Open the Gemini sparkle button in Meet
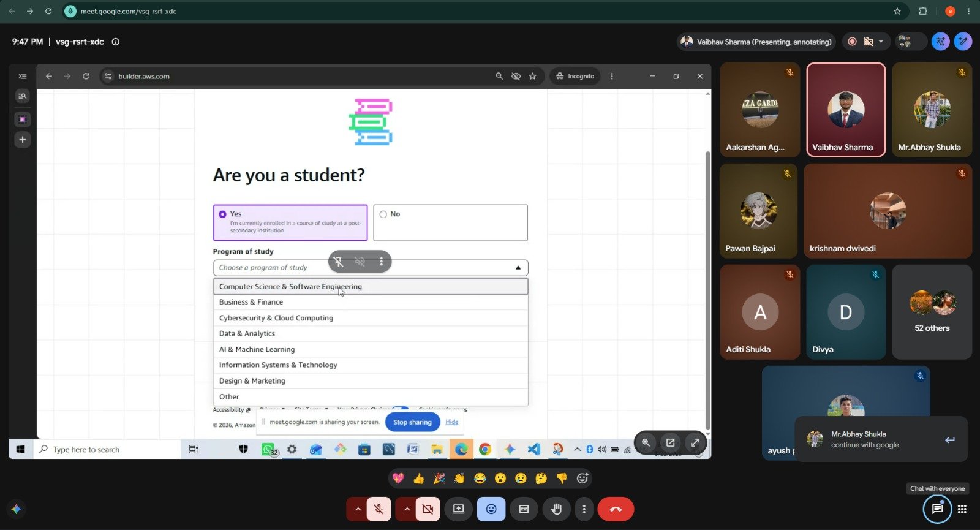Viewport: 980px width, 530px height. click(16, 509)
